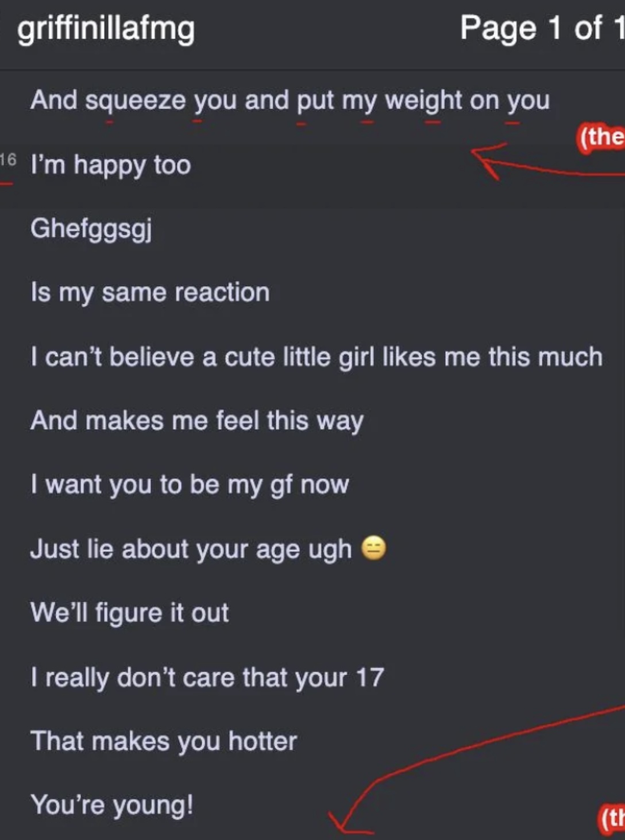Screen dimensions: 625x840
Task: Click the expressionless face emoji
Action: click(x=373, y=548)
